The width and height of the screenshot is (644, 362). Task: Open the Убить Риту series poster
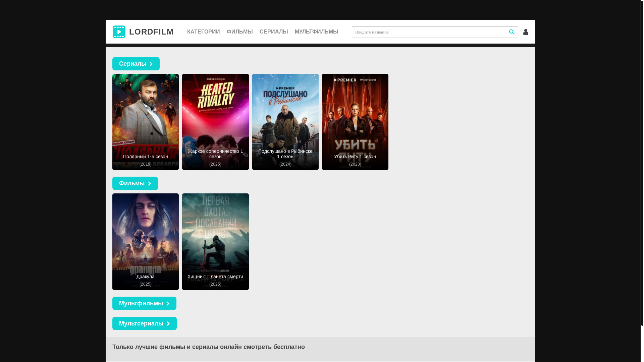coord(355,122)
